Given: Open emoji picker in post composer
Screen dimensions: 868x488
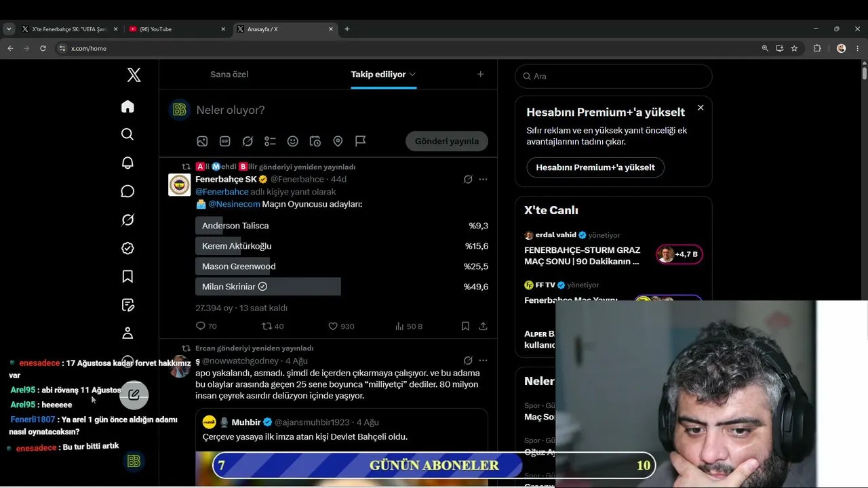Looking at the screenshot, I should point(293,141).
